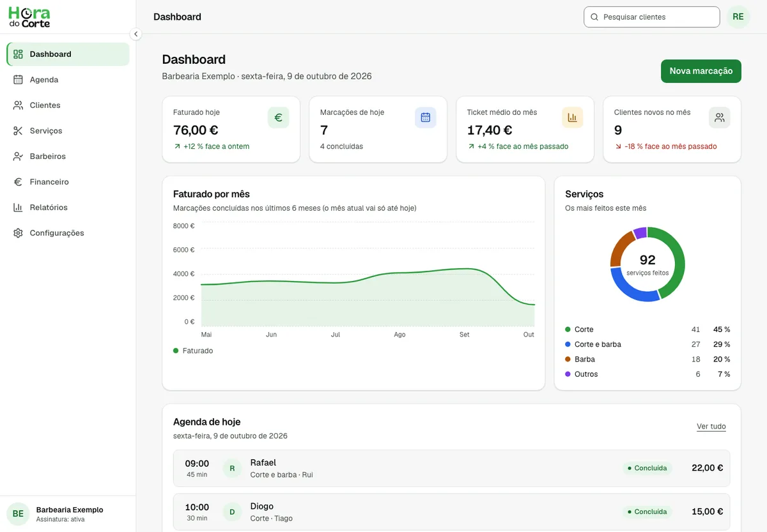
Task: Click the "Assinatura: ativa" status text
Action: [60, 519]
